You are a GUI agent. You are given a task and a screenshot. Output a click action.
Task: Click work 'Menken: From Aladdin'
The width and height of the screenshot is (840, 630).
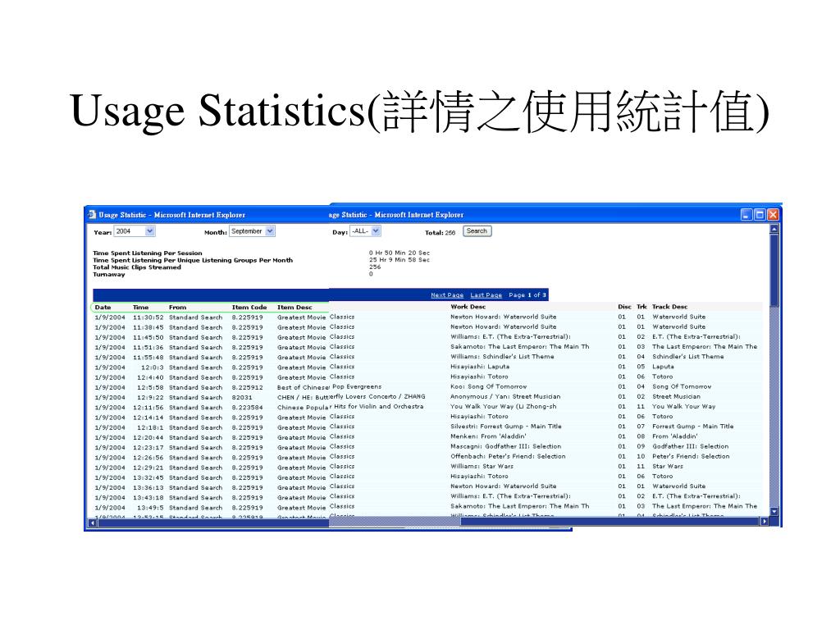[x=488, y=436]
